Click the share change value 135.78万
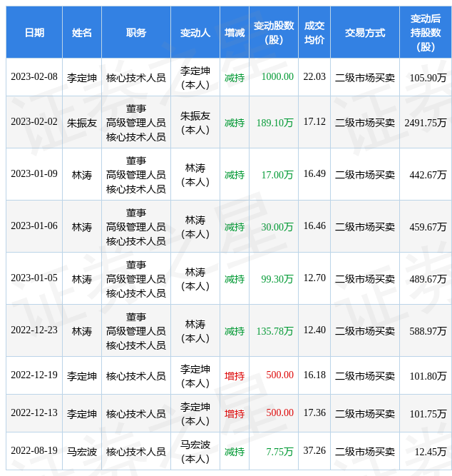 [275, 332]
